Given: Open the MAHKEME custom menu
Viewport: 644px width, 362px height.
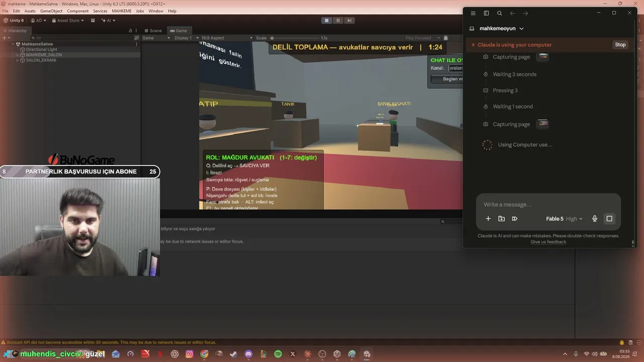Looking at the screenshot, I should [x=122, y=11].
